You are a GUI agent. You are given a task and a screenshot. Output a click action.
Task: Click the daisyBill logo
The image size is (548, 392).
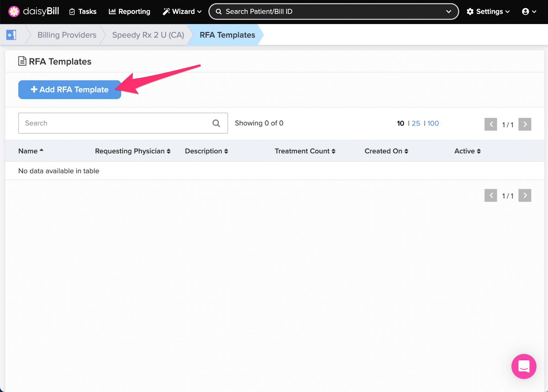[34, 11]
